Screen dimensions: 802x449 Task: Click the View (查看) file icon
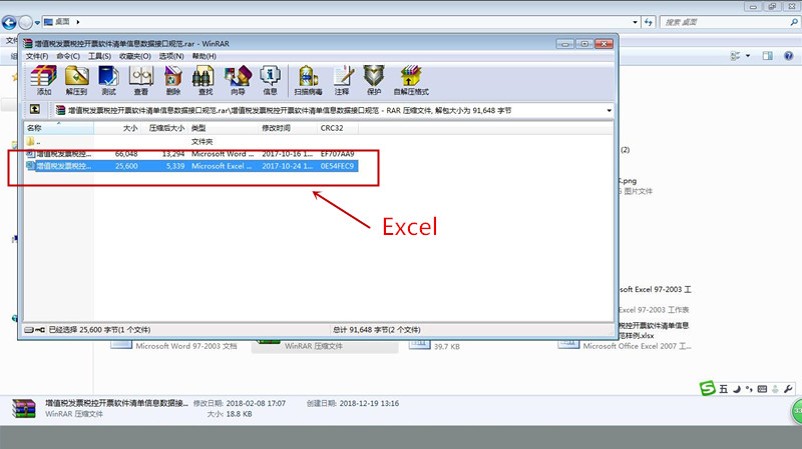141,80
